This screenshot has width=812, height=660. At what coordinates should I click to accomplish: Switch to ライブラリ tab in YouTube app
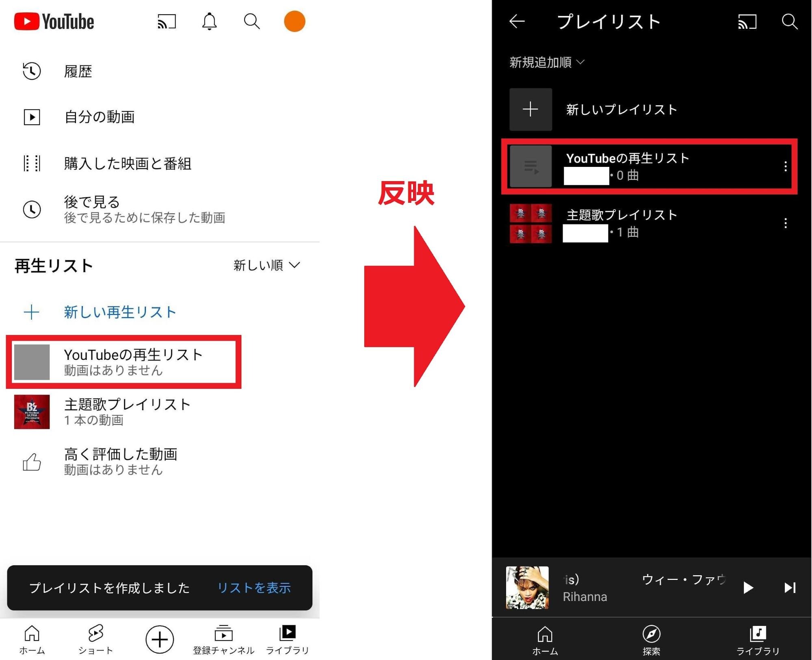[x=288, y=640]
